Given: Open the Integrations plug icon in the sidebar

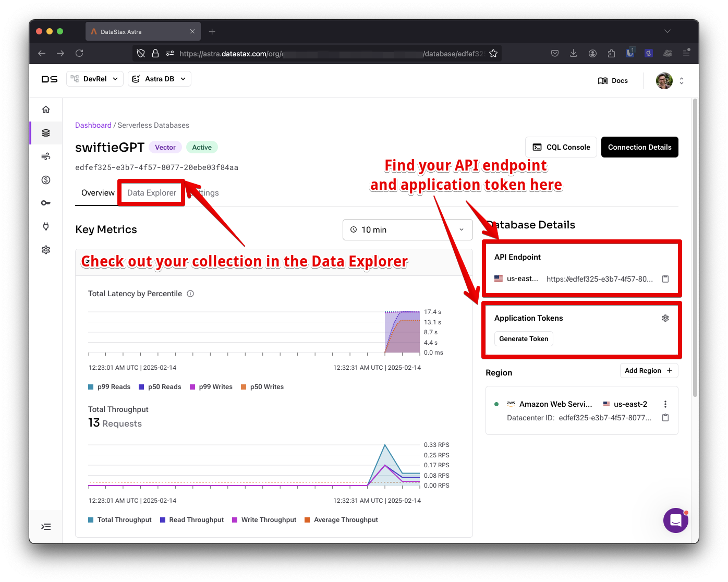Looking at the screenshot, I should click(46, 226).
